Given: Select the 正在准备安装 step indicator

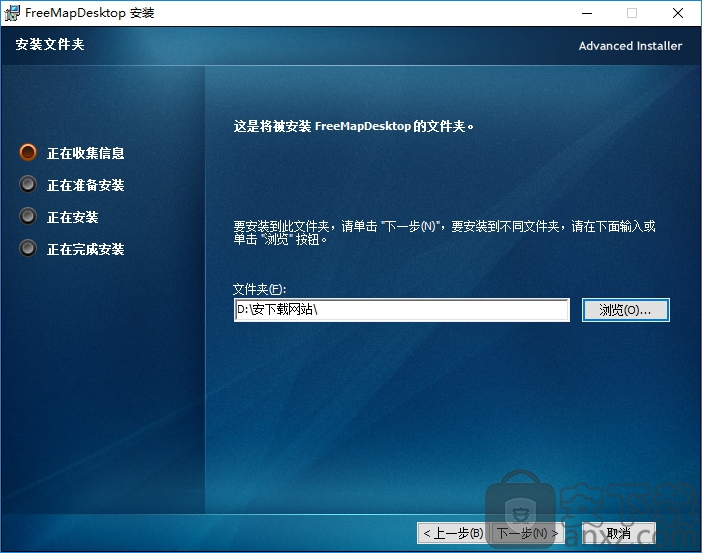Looking at the screenshot, I should 28,184.
